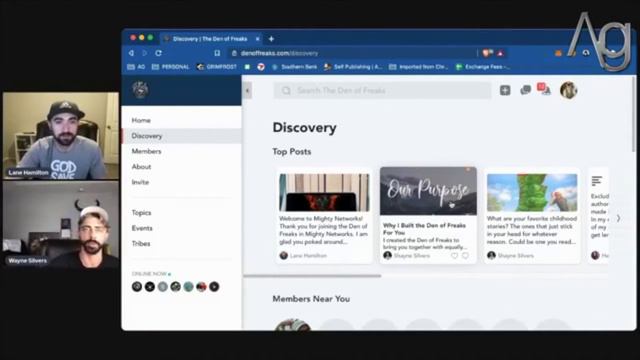Open the Southern Bank bookmark
Viewport: 640px width, 360px height.
[x=294, y=67]
